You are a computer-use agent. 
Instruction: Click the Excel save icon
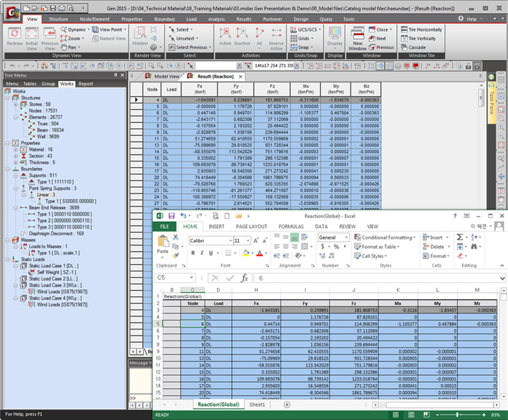pyautogui.click(x=171, y=216)
